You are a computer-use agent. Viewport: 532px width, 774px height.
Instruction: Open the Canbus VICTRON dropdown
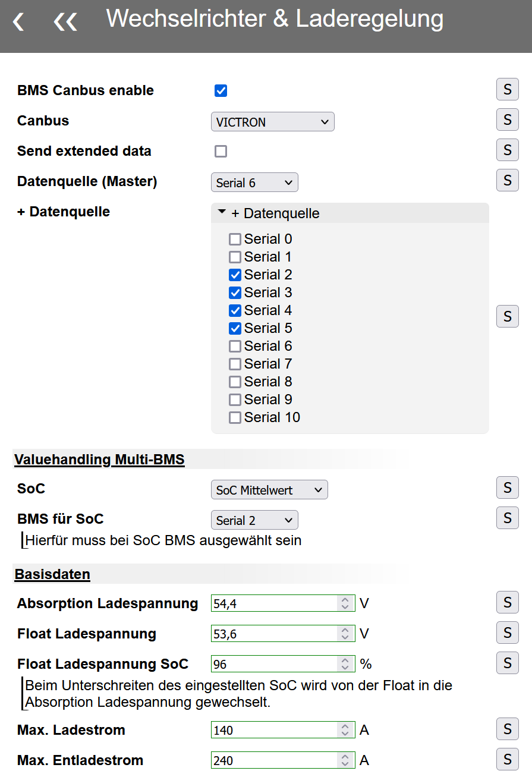pyautogui.click(x=272, y=122)
